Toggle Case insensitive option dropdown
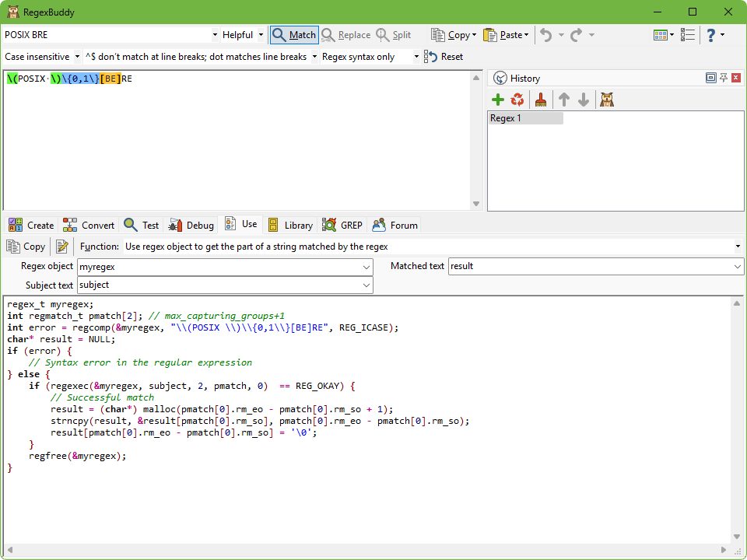This screenshot has height=560, width=747. (77, 57)
